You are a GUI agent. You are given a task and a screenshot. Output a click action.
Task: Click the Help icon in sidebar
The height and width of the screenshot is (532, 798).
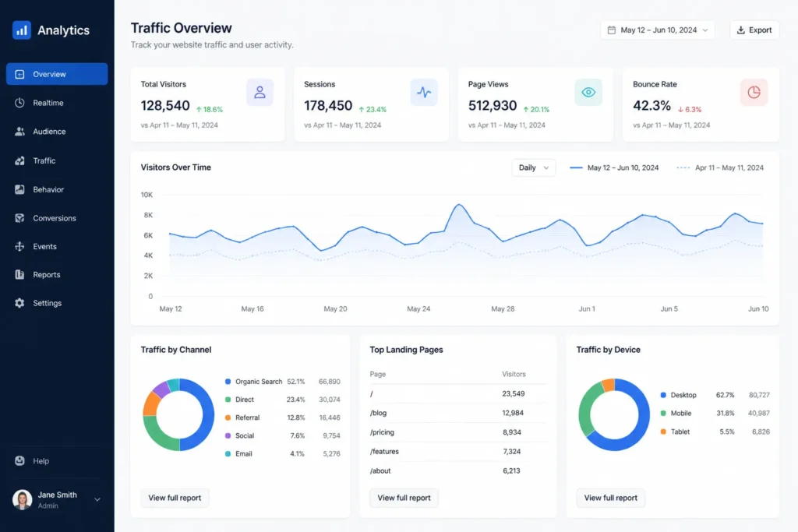[19, 461]
